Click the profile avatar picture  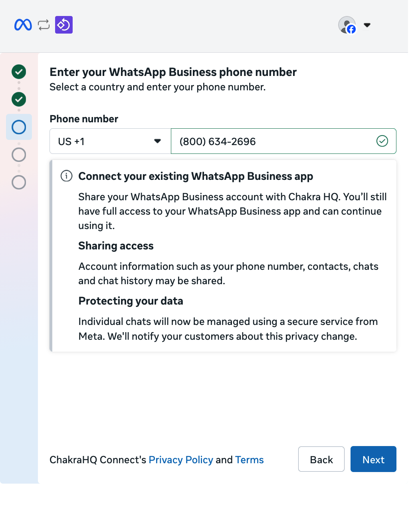pyautogui.click(x=346, y=24)
